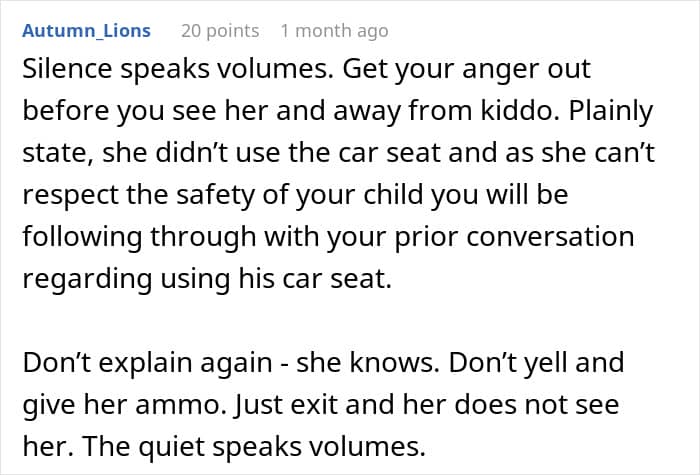Click the phrase Don't explain again
Screen dimensions: 700x475
[x=147, y=362]
